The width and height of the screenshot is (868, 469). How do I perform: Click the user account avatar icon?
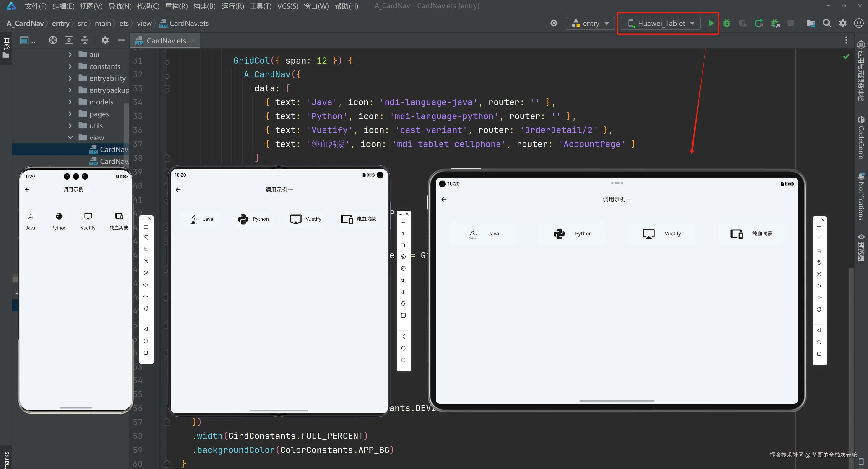tap(858, 23)
